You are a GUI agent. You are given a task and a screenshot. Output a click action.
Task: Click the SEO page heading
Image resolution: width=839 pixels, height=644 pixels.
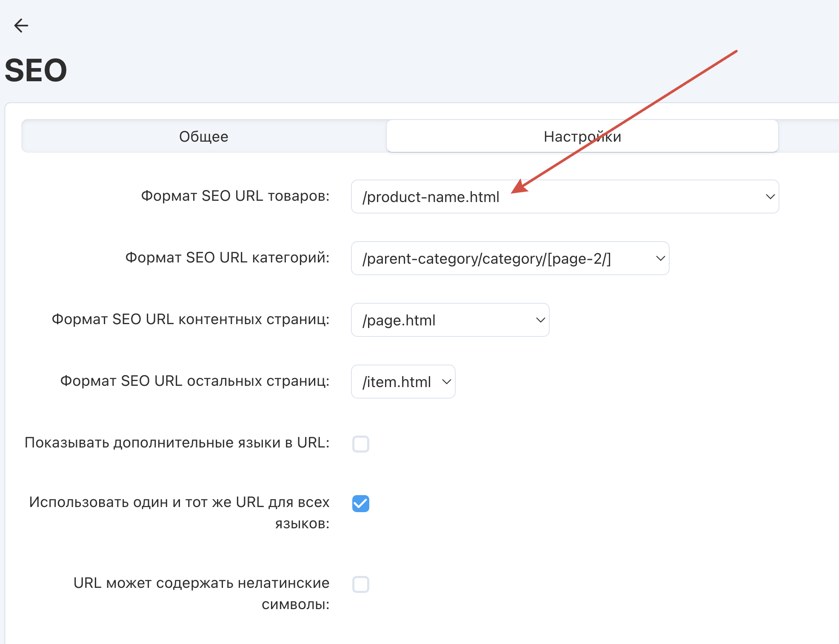(36, 71)
